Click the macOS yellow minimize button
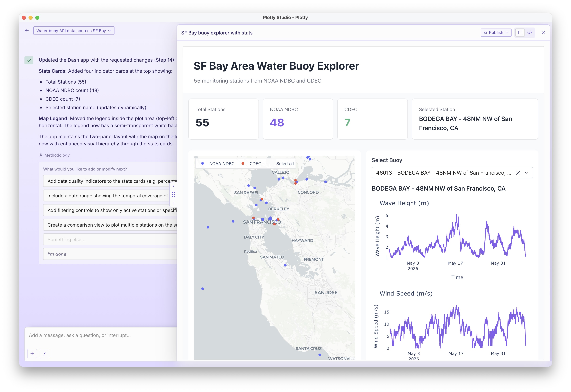571x392 pixels. tap(30, 18)
